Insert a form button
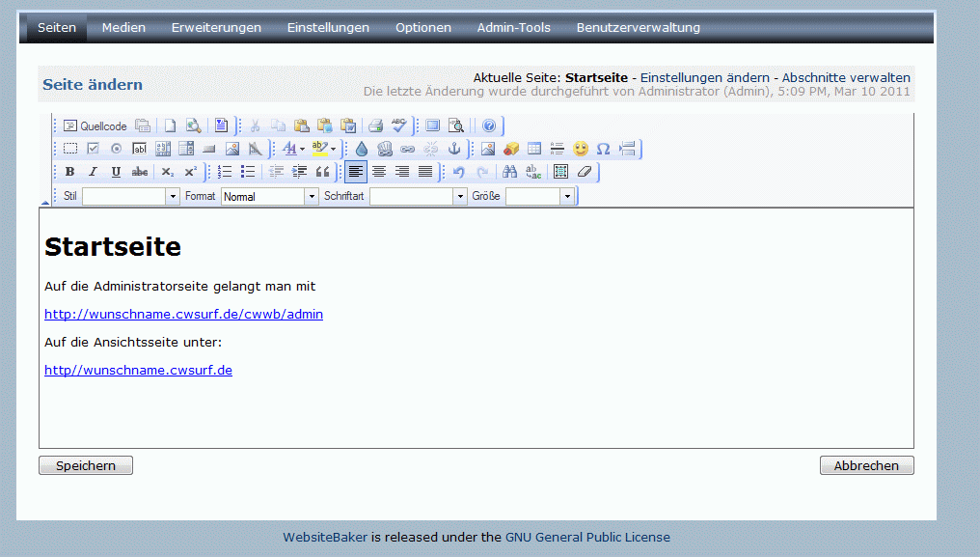The width and height of the screenshot is (980, 557). (x=209, y=149)
